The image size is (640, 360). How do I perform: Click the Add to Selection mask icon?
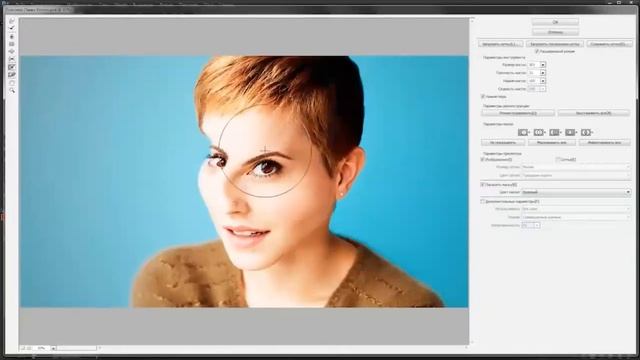tap(539, 132)
